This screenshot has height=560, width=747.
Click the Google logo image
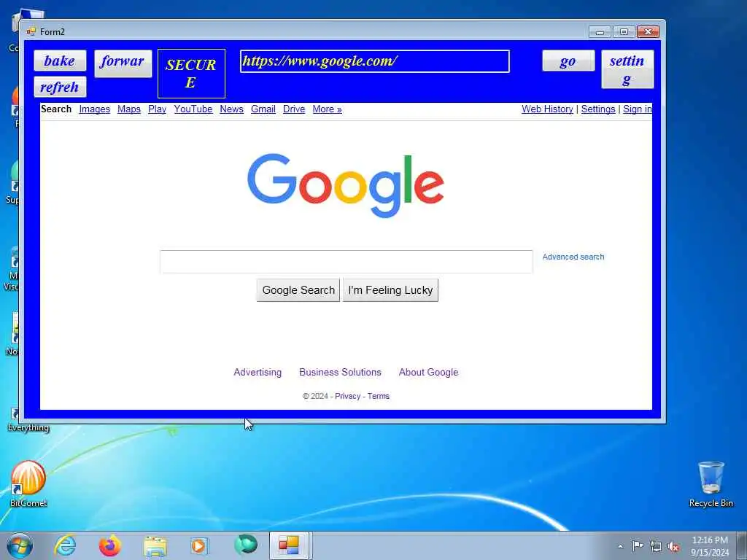[x=346, y=185]
